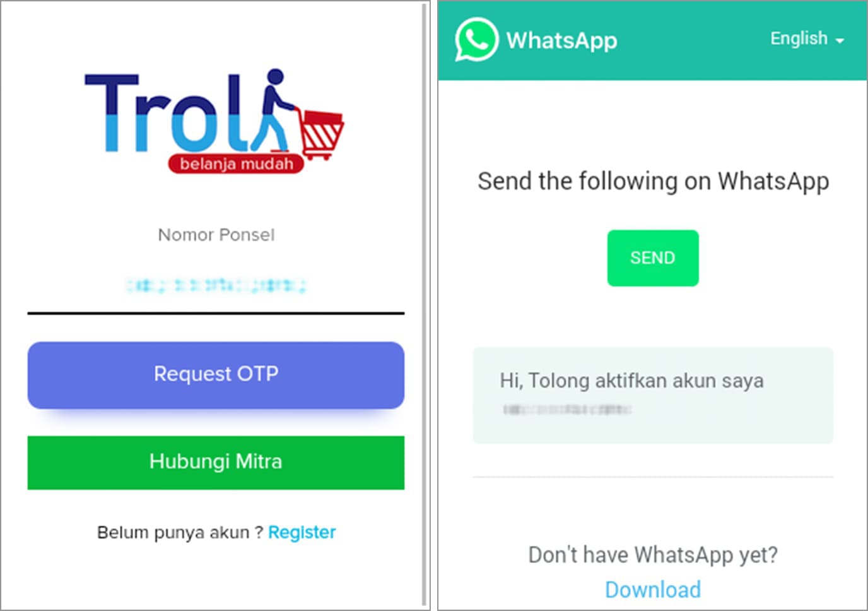Screen dimensions: 868x611
Task: Click the WhatsApp logo icon
Action: [x=477, y=40]
